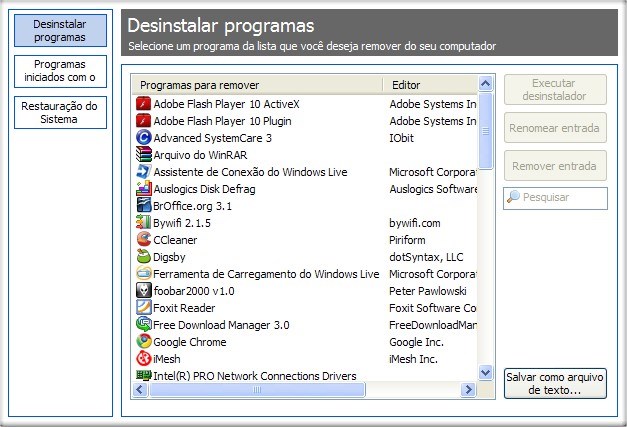Select Adobe Flash Player 10 Plugin entry
Image resolution: width=627 pixels, height=427 pixels.
222,121
